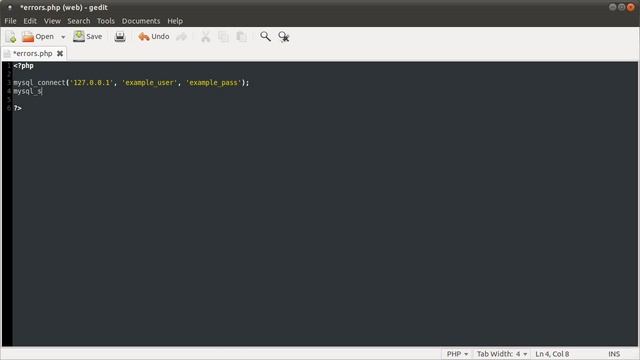The image size is (640, 360).
Task: Open Find with the magnifying glass icon
Action: coord(265,37)
